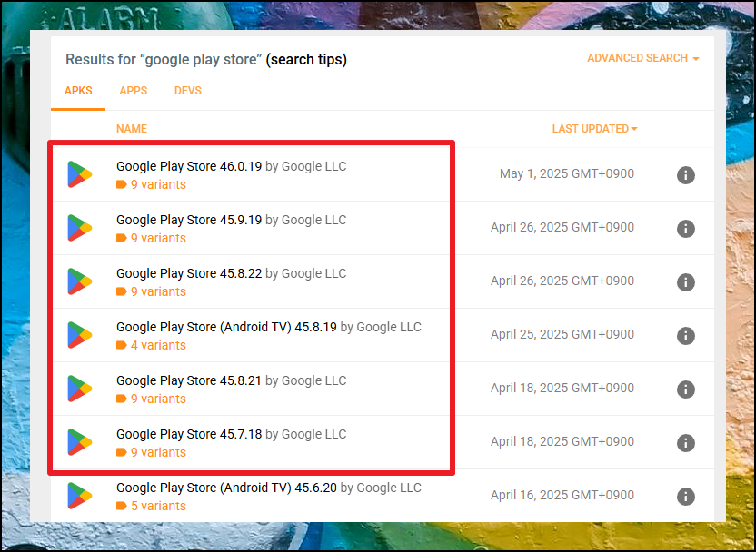Open Google Play Store 46.0.19 listing
756x552 pixels.
(x=189, y=166)
